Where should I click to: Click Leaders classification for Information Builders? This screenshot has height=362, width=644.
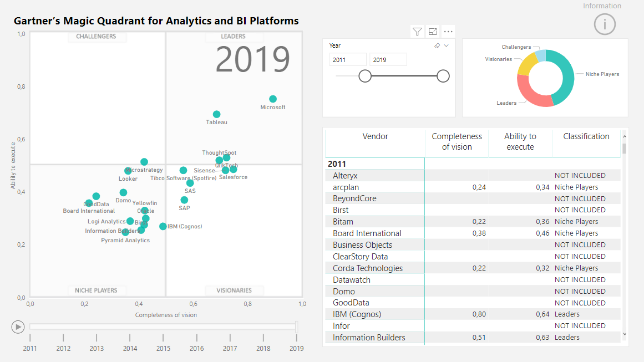[567, 338]
